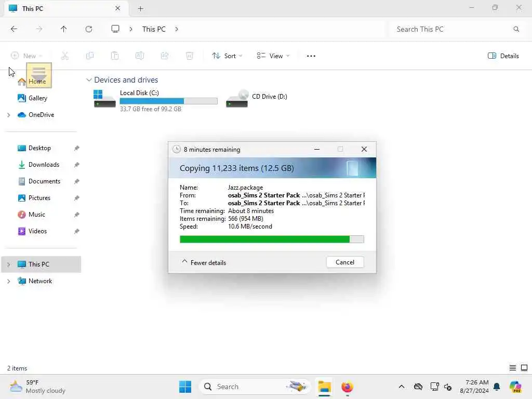
Task: Go up one folder level arrow
Action: click(63, 29)
